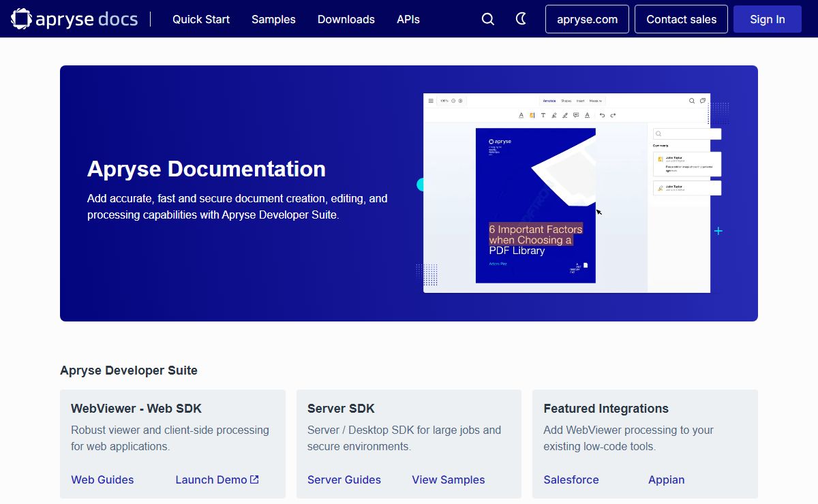The width and height of the screenshot is (818, 504).
Task: Go to the Samples navigation item
Action: tap(273, 19)
